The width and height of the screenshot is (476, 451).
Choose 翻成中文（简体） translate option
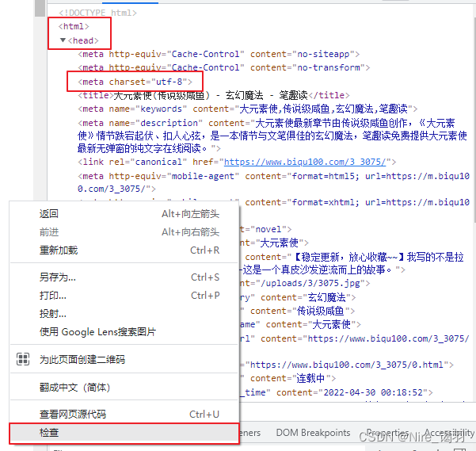pos(124,388)
